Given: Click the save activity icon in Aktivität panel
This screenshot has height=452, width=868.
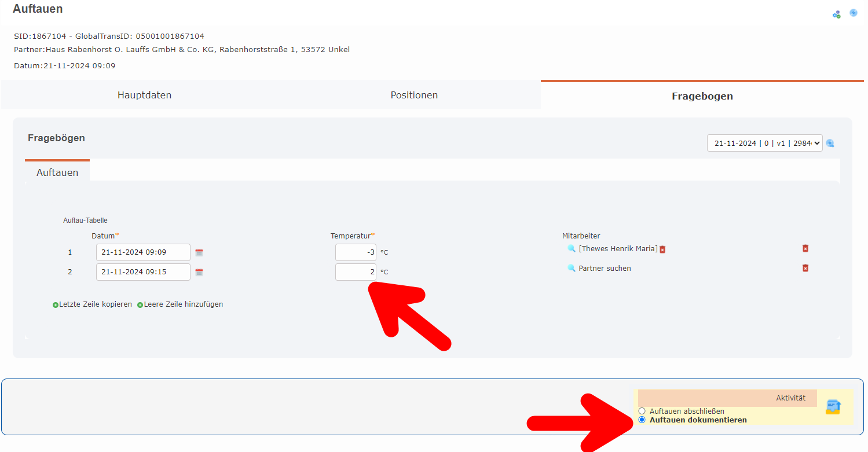Looking at the screenshot, I should 833,407.
